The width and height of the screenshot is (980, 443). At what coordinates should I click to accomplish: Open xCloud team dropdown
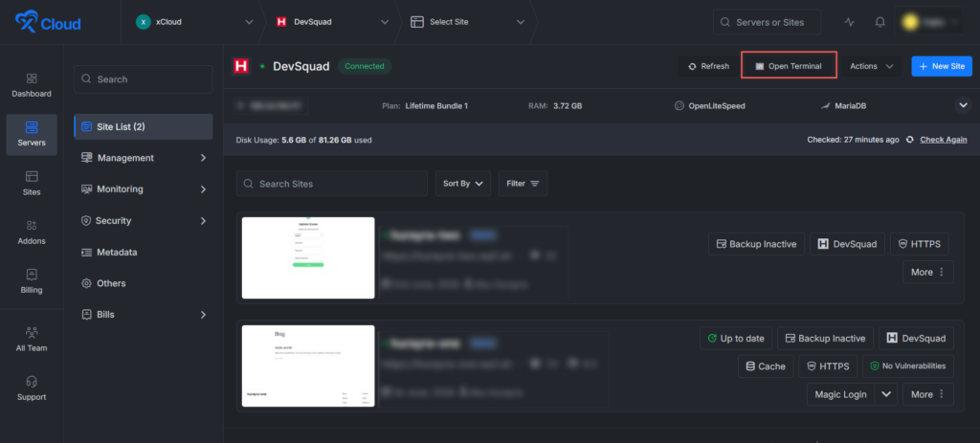tap(250, 22)
